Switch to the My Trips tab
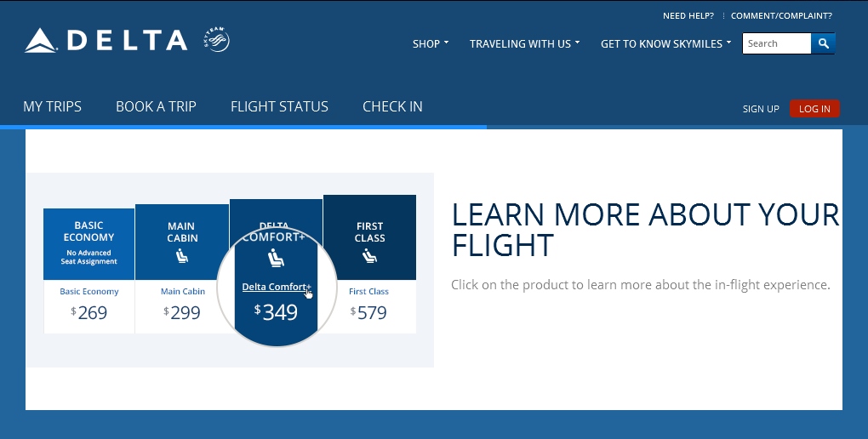The height and width of the screenshot is (439, 868). [x=53, y=106]
